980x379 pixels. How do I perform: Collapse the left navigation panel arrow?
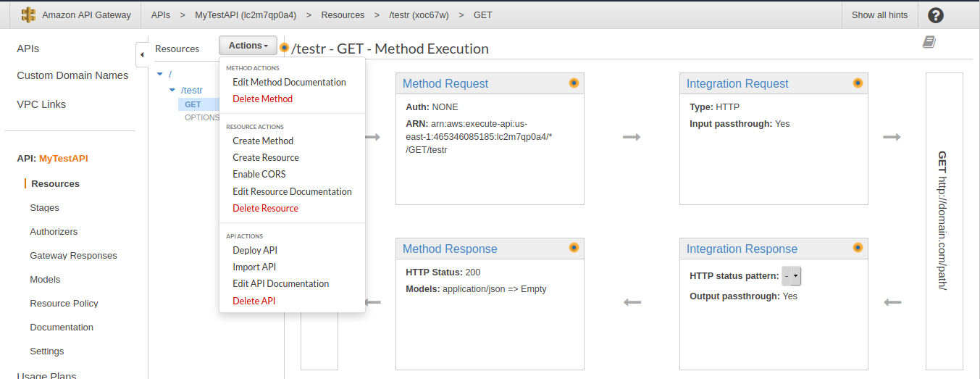[x=142, y=54]
